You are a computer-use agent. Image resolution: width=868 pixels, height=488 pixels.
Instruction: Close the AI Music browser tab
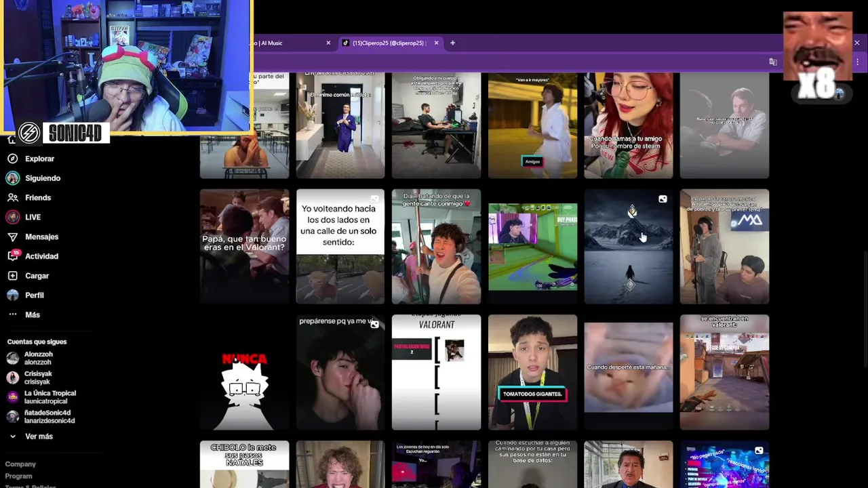[x=328, y=43]
